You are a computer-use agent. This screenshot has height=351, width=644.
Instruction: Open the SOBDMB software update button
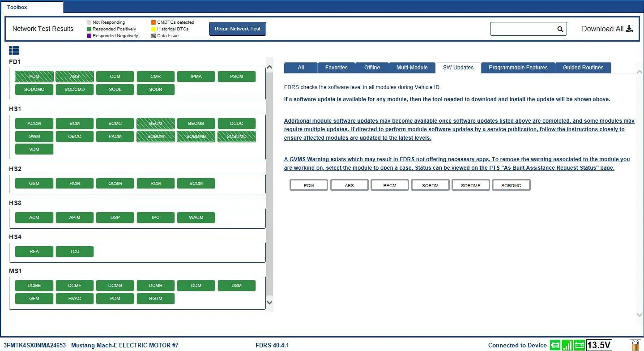(471, 185)
